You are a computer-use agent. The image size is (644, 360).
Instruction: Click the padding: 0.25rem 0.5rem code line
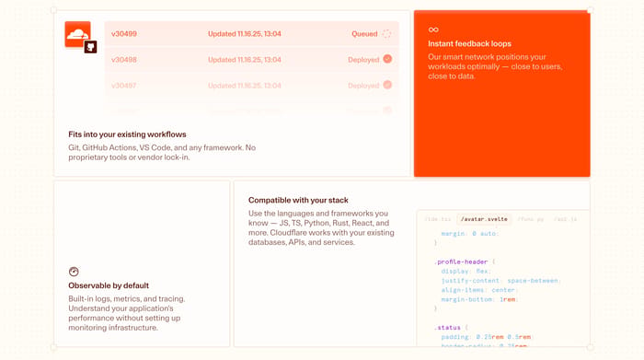point(486,337)
